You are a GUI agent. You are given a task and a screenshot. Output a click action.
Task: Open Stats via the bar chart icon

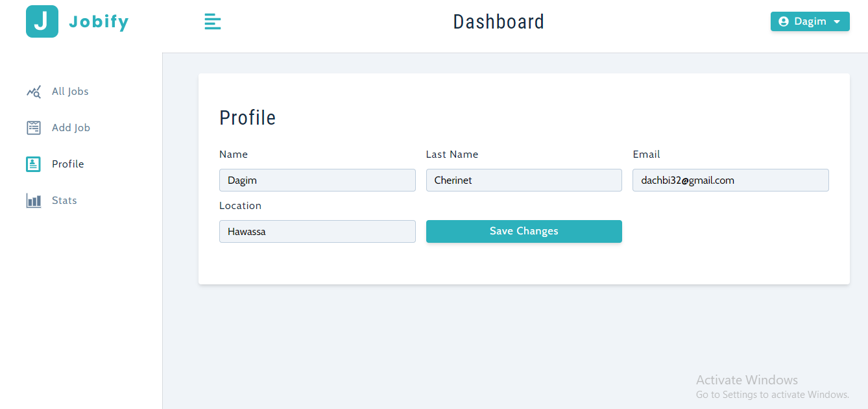[x=33, y=200]
